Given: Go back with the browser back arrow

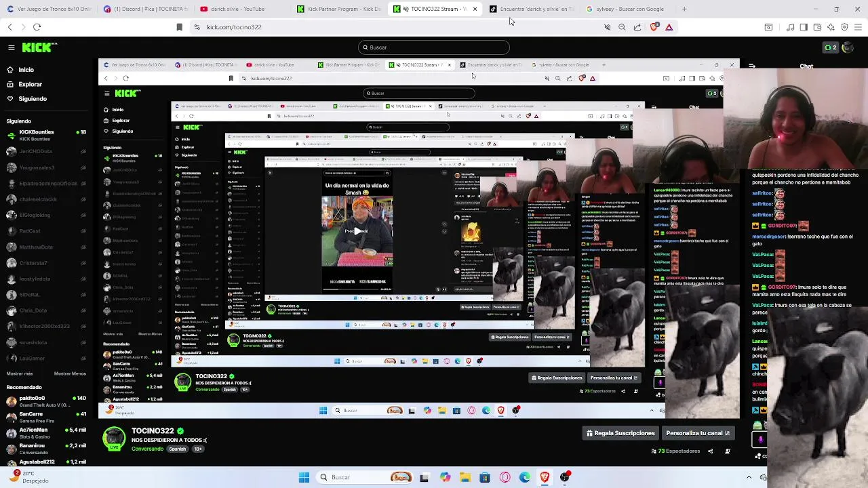Looking at the screenshot, I should [10, 27].
